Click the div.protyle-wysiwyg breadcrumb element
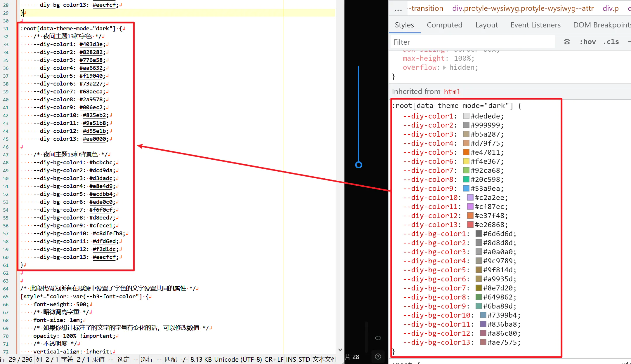This screenshot has height=364, width=631. pos(523,8)
